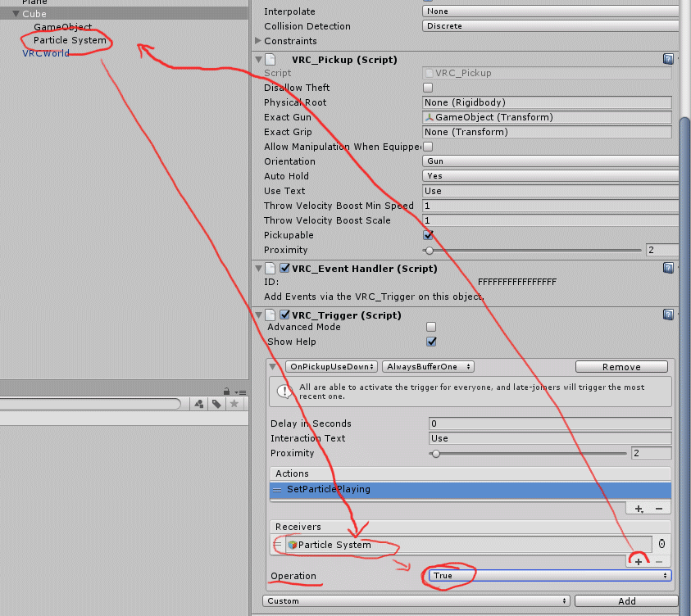Click the save search star icon
The image size is (691, 616).
pyautogui.click(x=234, y=404)
